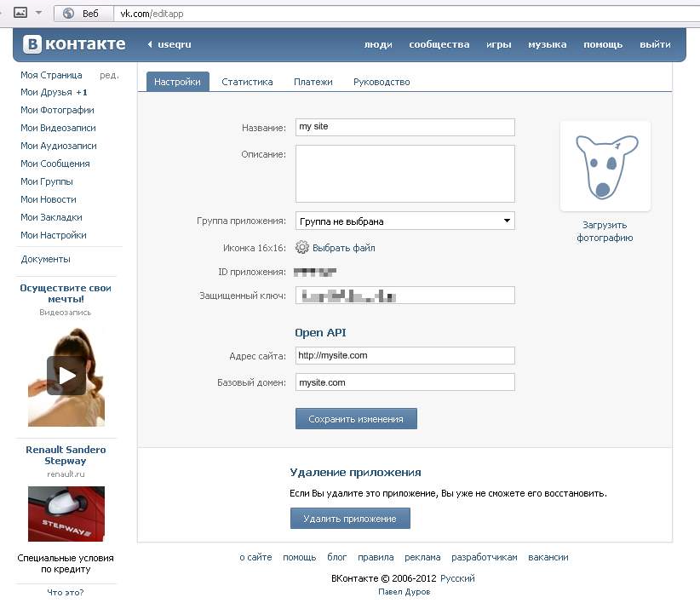Click Сохранить изменения button
The height and width of the screenshot is (603, 700).
tap(356, 419)
